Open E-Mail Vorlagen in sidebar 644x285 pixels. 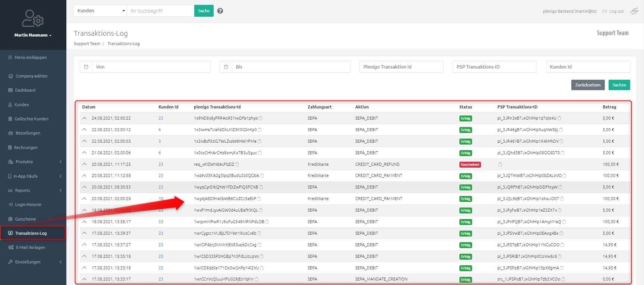[x=31, y=247]
